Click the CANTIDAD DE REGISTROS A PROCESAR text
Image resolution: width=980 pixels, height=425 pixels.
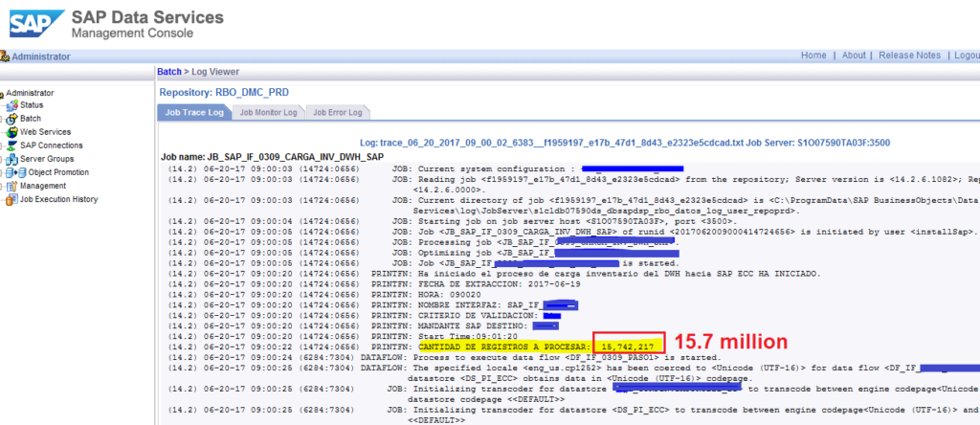point(503,347)
